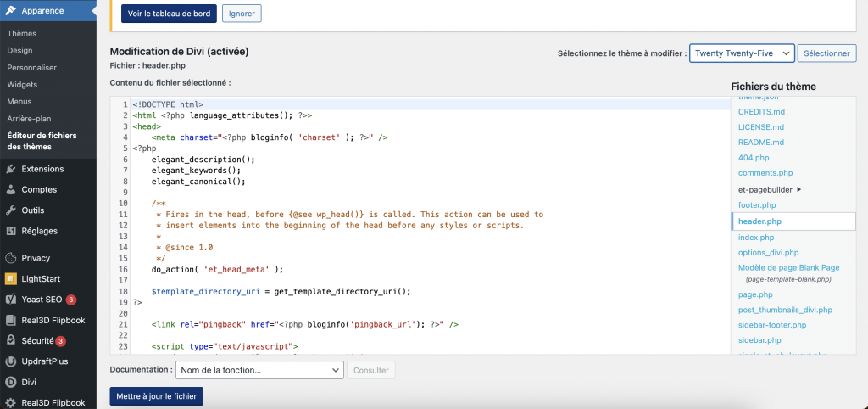Click Mettre à jour le fichier
The height and width of the screenshot is (409, 868).
click(x=157, y=396)
